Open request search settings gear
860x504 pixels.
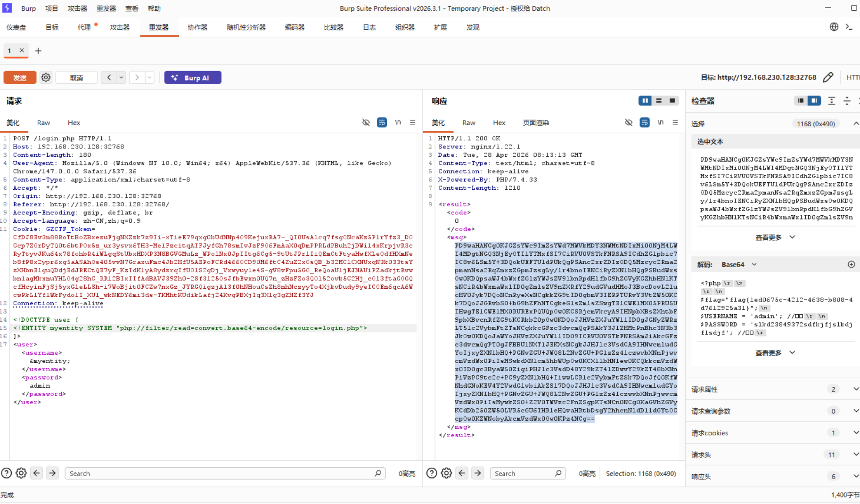click(21, 473)
